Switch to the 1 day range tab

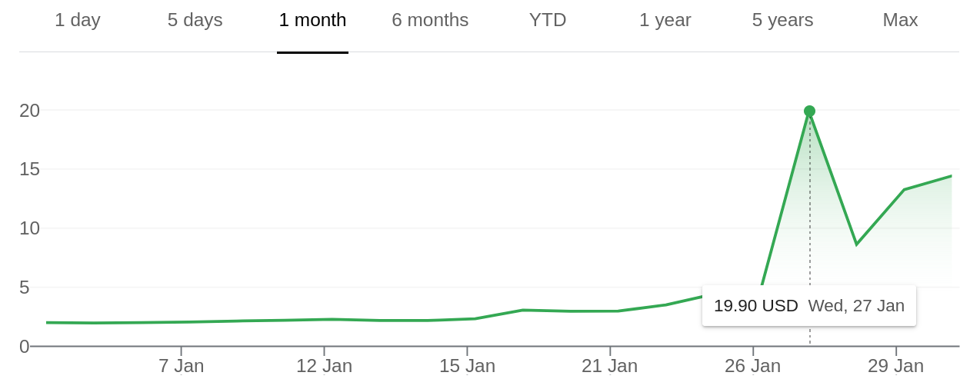point(78,20)
